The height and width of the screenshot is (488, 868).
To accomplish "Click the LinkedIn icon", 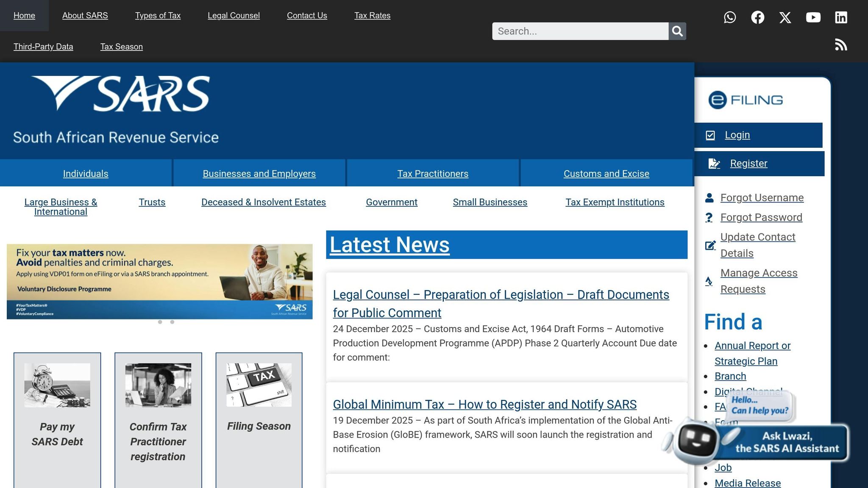I will tap(841, 17).
